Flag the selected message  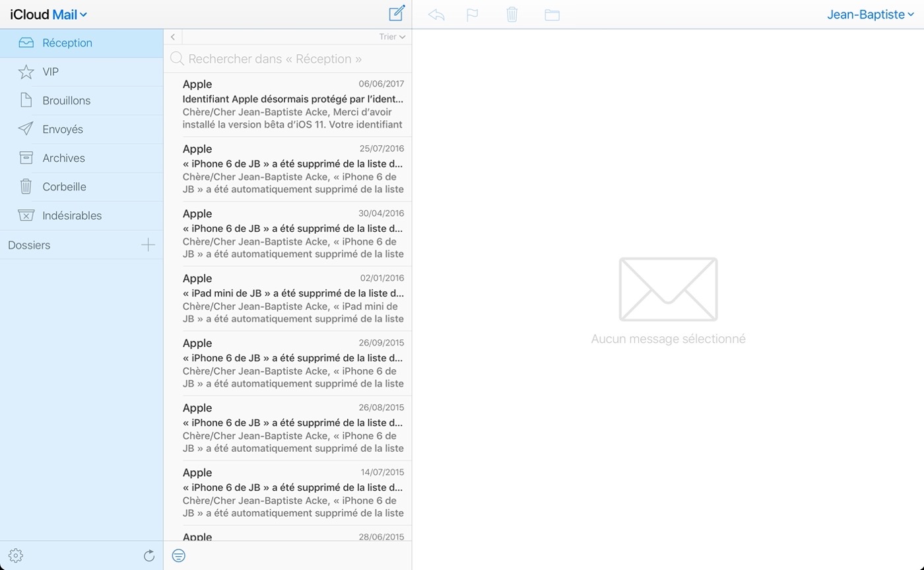[473, 14]
